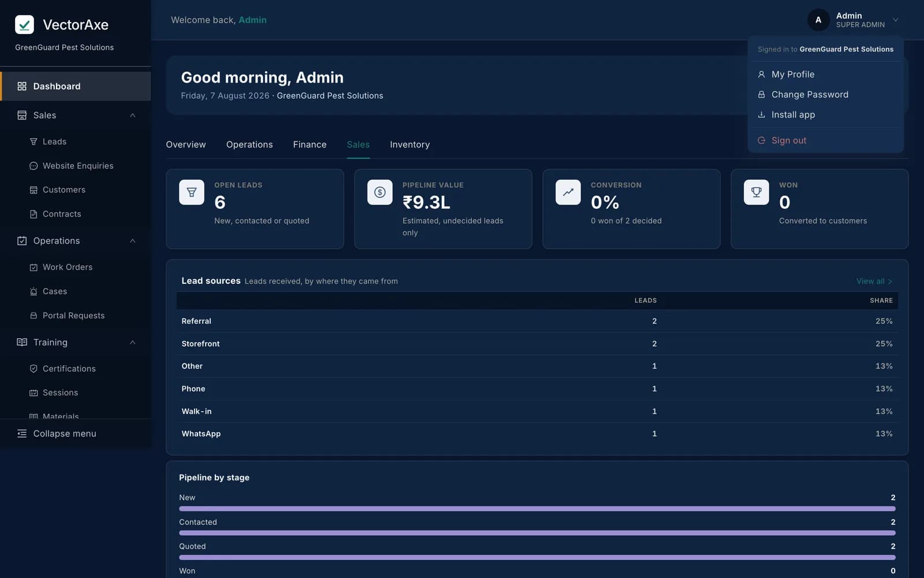Collapse the Sales section chevron
The image size is (924, 578).
[133, 115]
